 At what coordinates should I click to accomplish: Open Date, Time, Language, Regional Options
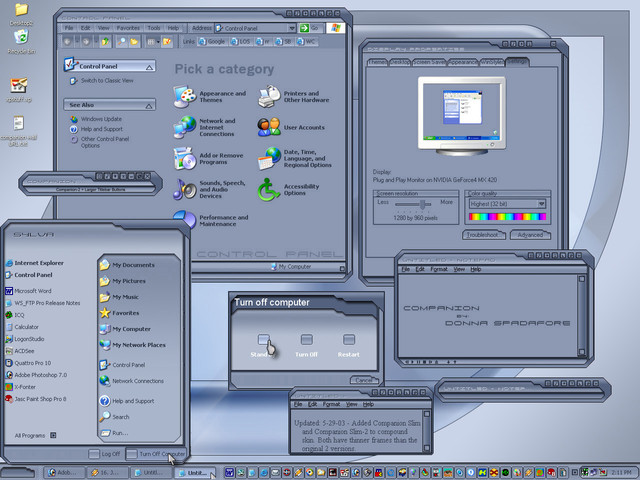(x=295, y=158)
